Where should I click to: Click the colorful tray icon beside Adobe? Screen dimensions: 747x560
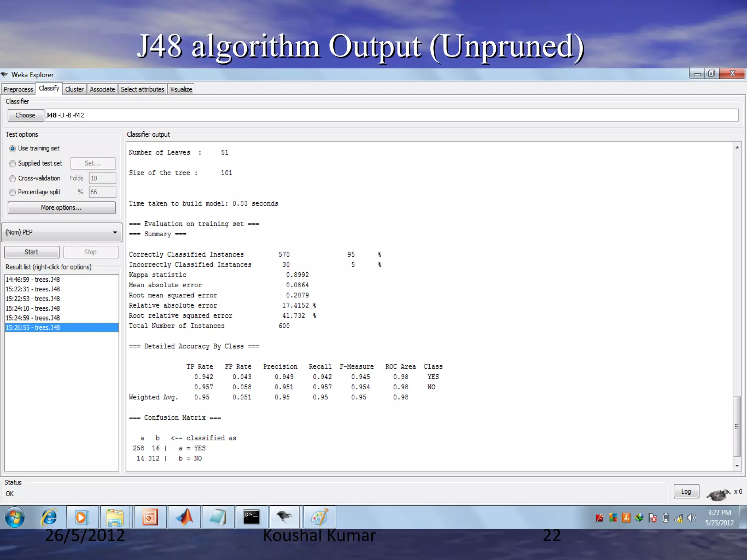(613, 518)
